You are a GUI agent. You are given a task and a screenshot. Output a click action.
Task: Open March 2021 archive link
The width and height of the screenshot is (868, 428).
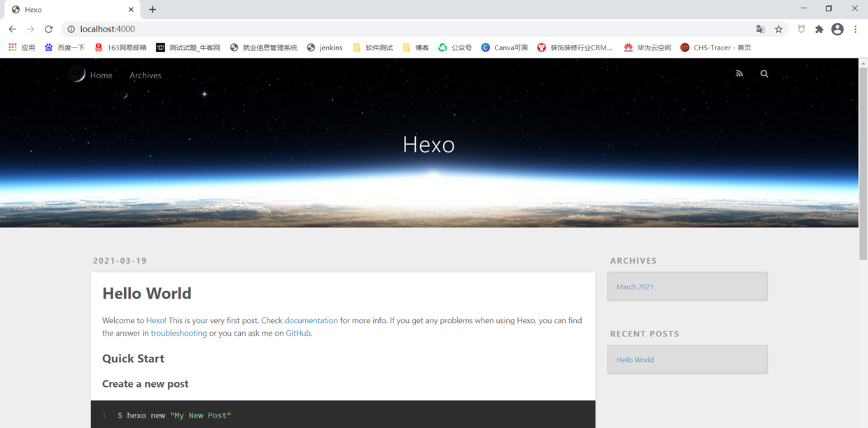pyautogui.click(x=635, y=287)
